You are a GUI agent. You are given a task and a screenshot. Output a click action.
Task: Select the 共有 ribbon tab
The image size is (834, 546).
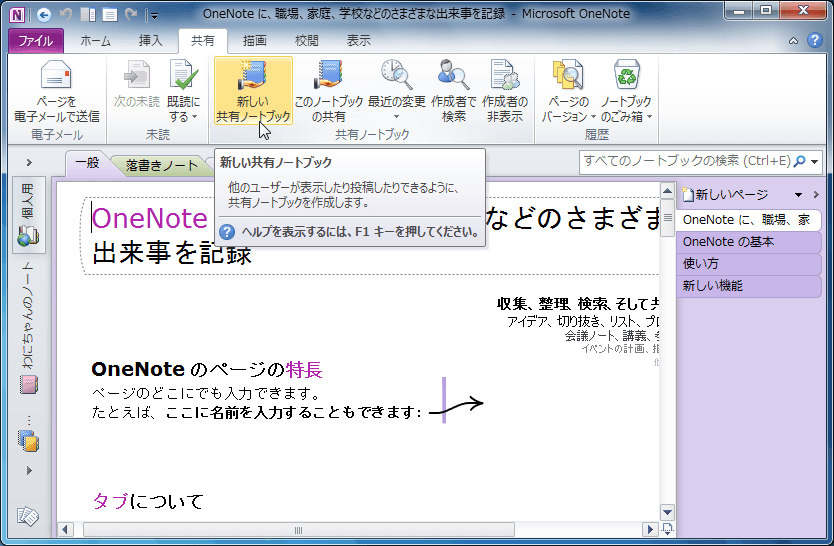pyautogui.click(x=203, y=41)
